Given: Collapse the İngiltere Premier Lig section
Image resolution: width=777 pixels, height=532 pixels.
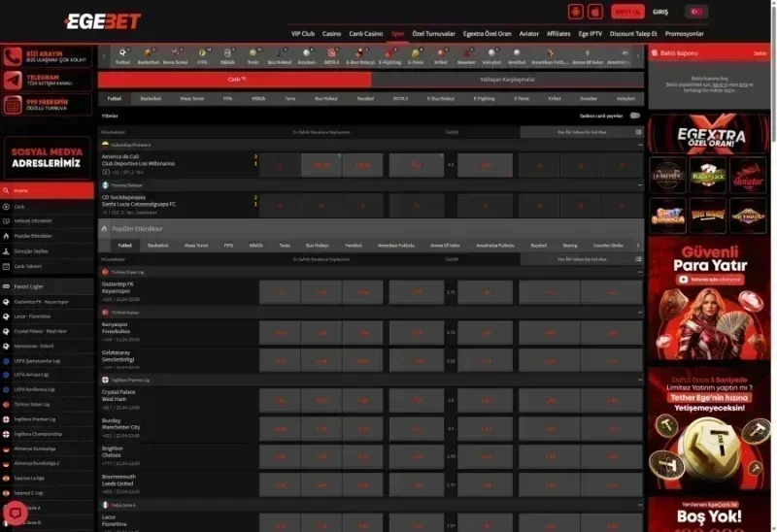Looking at the screenshot, I should pyautogui.click(x=640, y=380).
